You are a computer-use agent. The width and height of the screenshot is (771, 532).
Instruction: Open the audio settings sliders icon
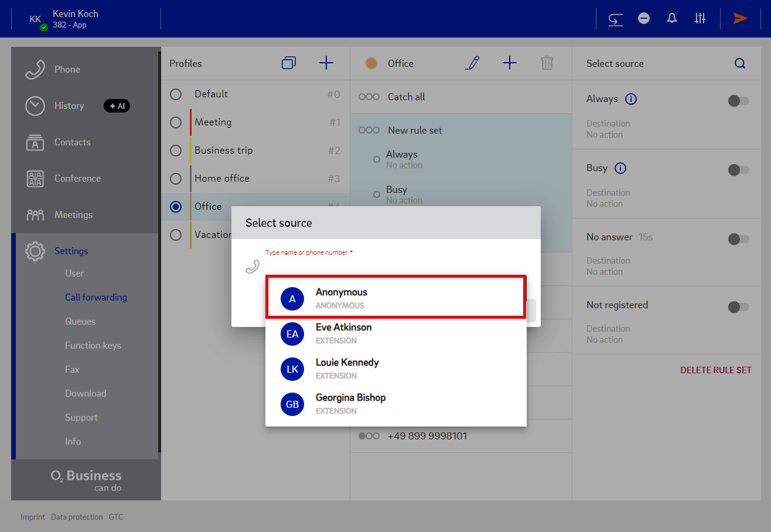coord(700,19)
